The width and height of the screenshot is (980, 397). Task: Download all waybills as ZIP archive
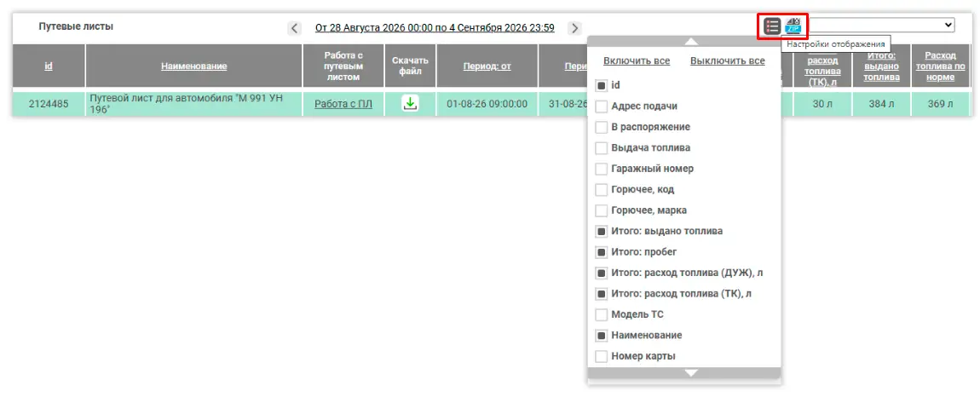(x=793, y=26)
